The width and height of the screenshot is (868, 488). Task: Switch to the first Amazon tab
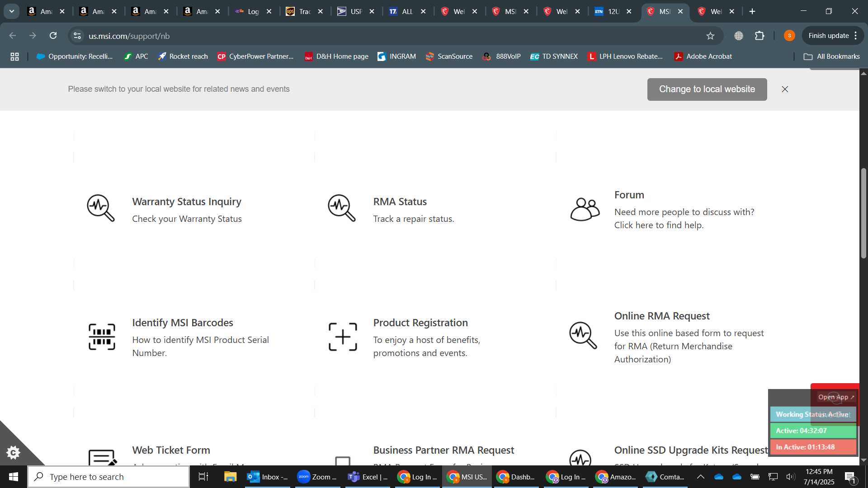46,11
